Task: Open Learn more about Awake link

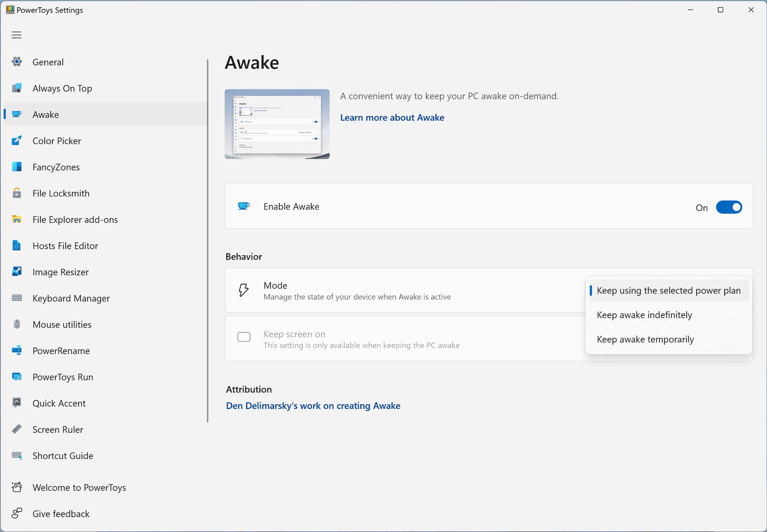Action: tap(392, 117)
